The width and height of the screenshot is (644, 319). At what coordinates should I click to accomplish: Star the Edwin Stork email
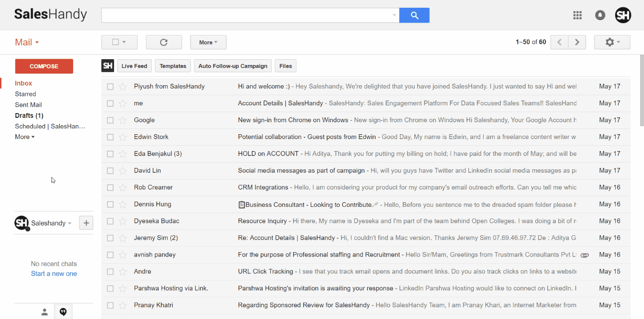coord(123,137)
